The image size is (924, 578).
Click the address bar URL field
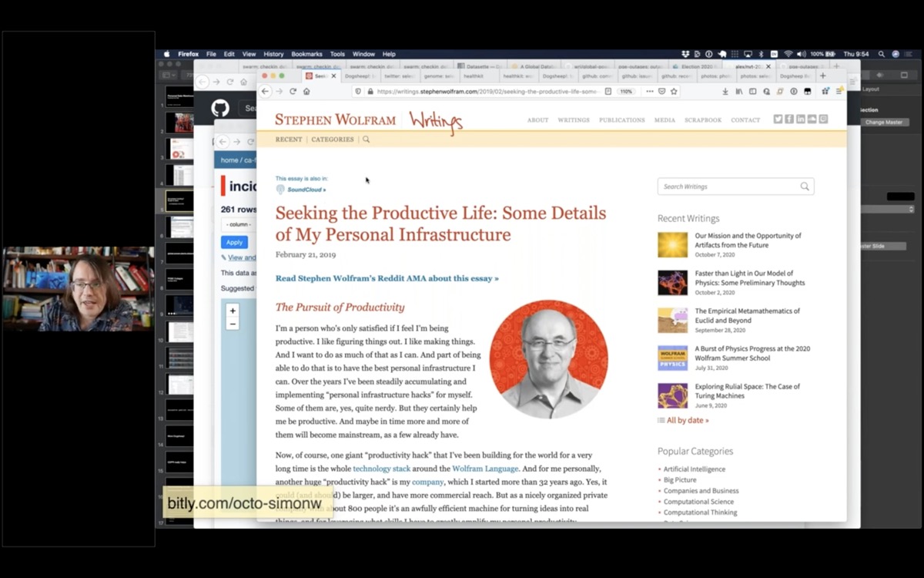tap(487, 91)
